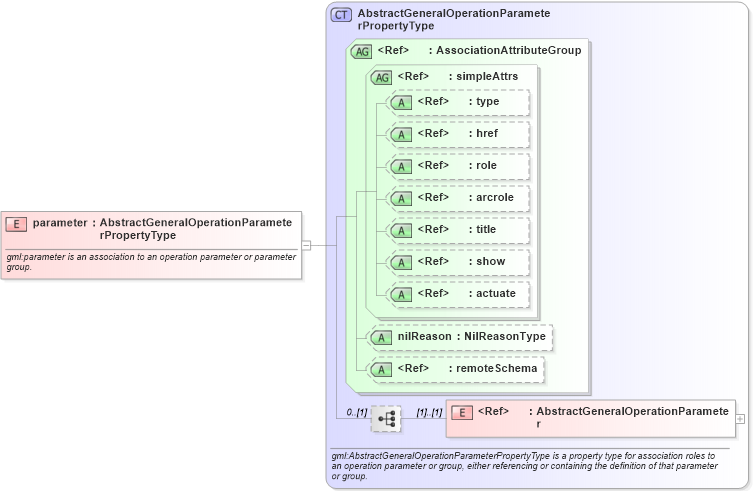The image size is (753, 491).
Task: Click the 0..[1] cardinality label
Action: click(x=357, y=412)
